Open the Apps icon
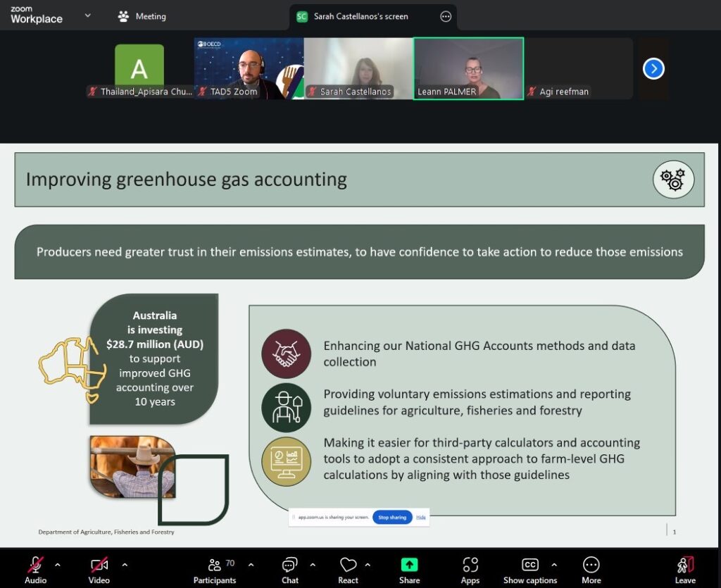 click(470, 565)
